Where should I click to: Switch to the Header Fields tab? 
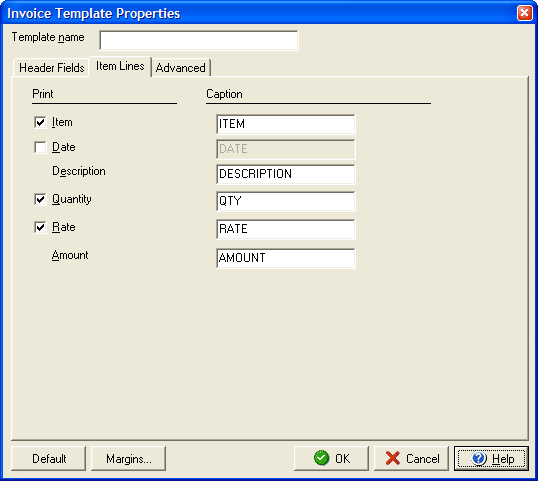(x=51, y=68)
